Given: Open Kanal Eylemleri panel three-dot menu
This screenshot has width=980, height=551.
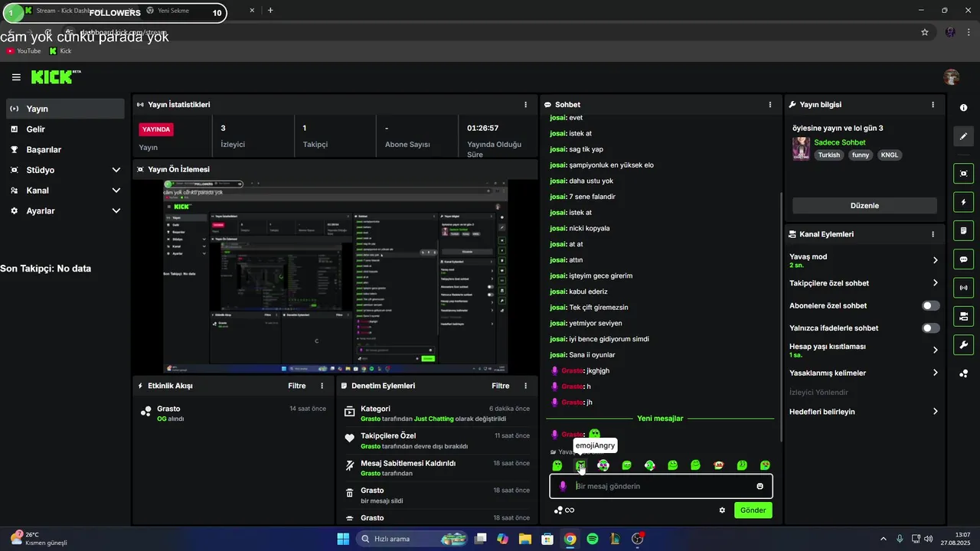Looking at the screenshot, I should click(x=933, y=234).
